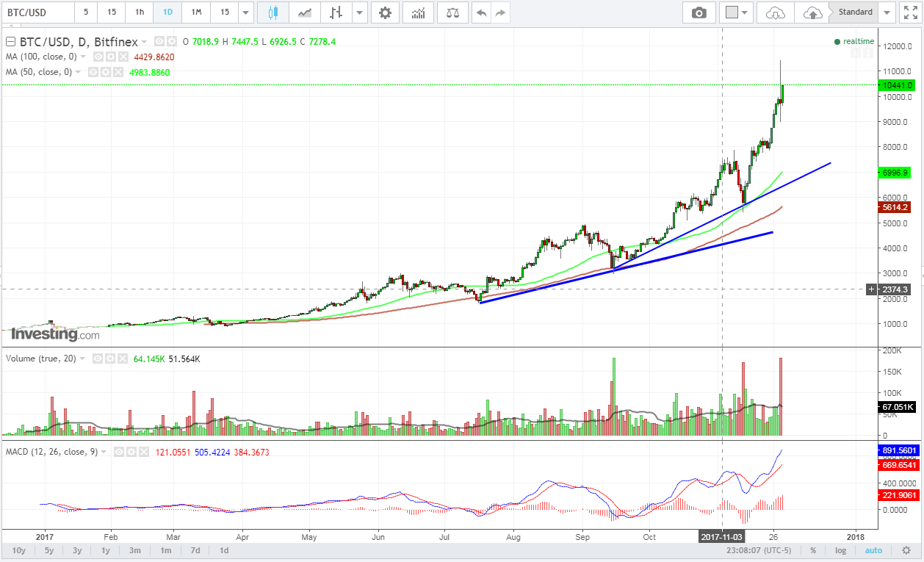Click the 2017-11-03 date marker
This screenshot has height=562, width=924.
coord(722,536)
